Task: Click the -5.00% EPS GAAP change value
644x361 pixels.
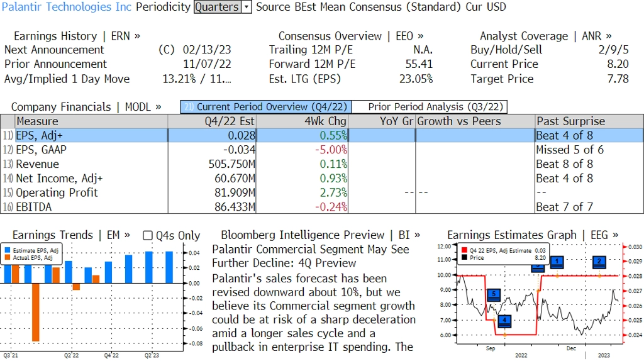Action: point(331,150)
